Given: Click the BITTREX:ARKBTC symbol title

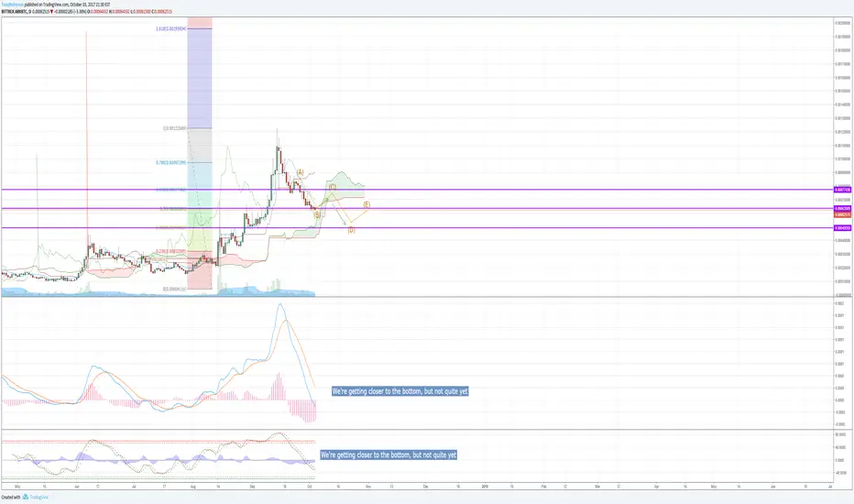Looking at the screenshot, I should (x=15, y=11).
